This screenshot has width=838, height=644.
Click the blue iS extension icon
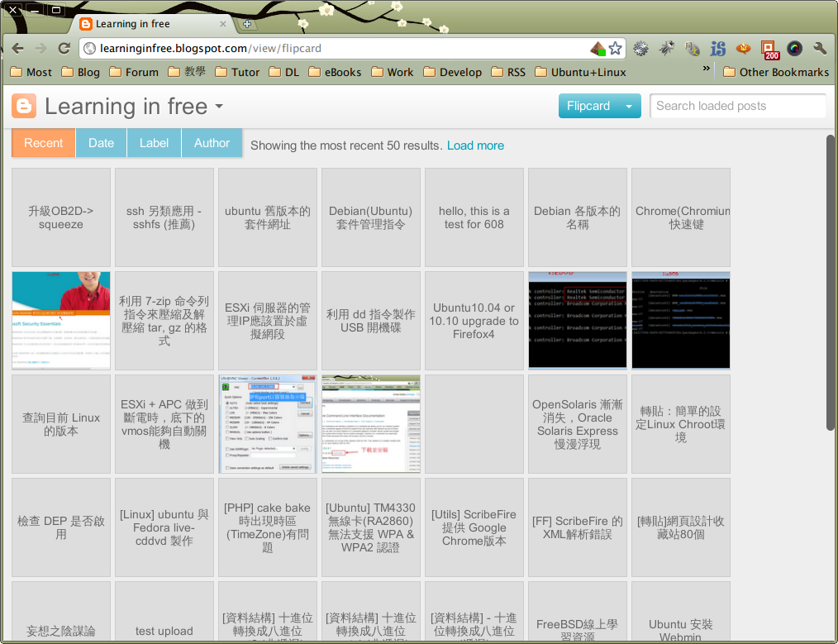point(717,49)
